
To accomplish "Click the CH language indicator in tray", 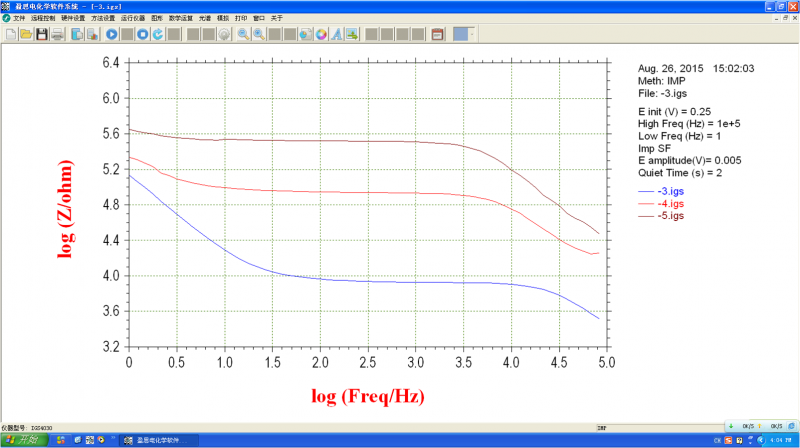I will coord(717,440).
